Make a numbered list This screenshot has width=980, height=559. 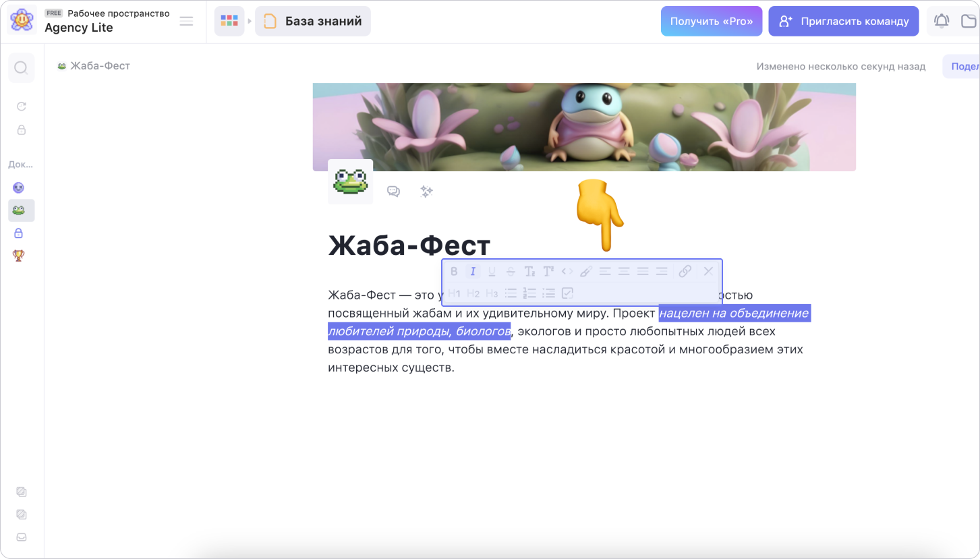point(529,293)
